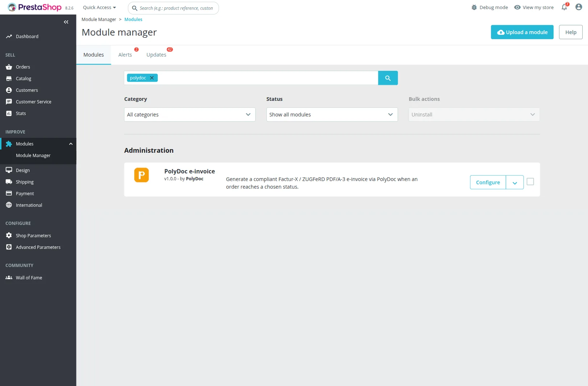
Task: Open the Orders menu label
Action: (x=23, y=67)
